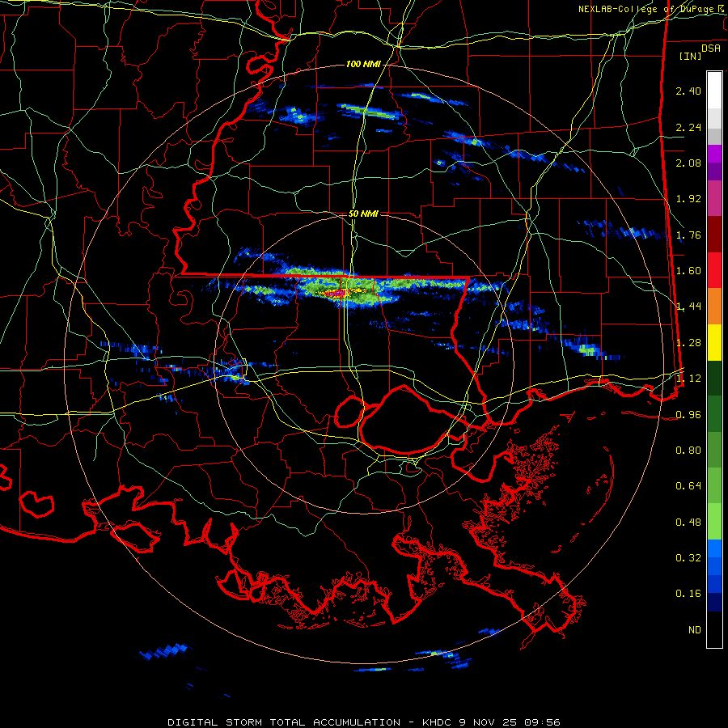Screen dimensions: 728x728
Task: Click the 2.24 legend value
Action: click(x=688, y=127)
